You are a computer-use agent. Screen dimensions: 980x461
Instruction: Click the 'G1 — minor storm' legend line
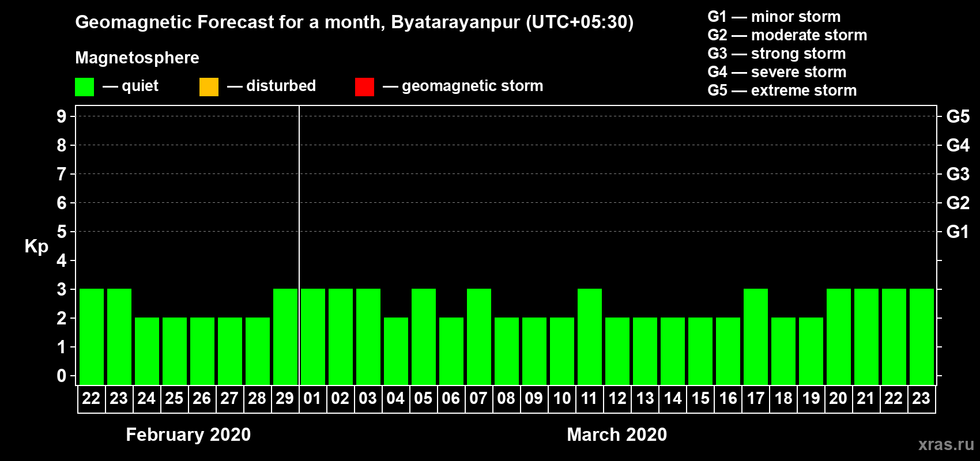(x=774, y=17)
